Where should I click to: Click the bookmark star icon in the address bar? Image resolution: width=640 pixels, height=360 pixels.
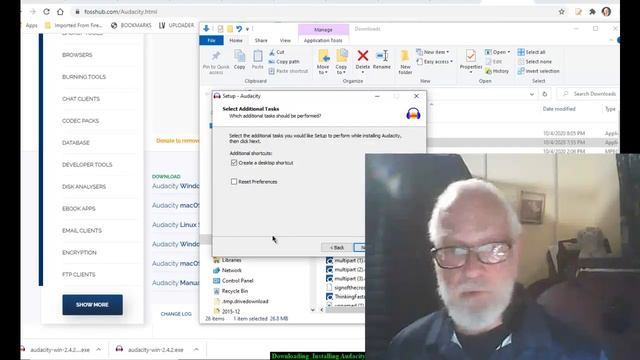click(x=562, y=12)
